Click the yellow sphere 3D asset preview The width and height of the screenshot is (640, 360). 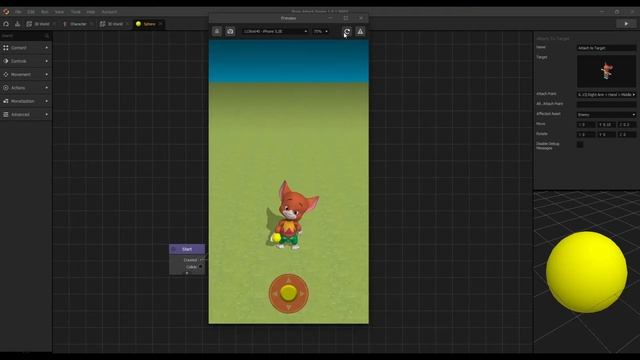(587, 272)
